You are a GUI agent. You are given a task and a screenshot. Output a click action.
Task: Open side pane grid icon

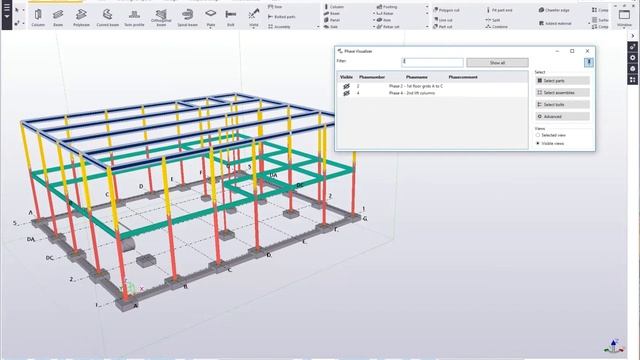(633, 80)
